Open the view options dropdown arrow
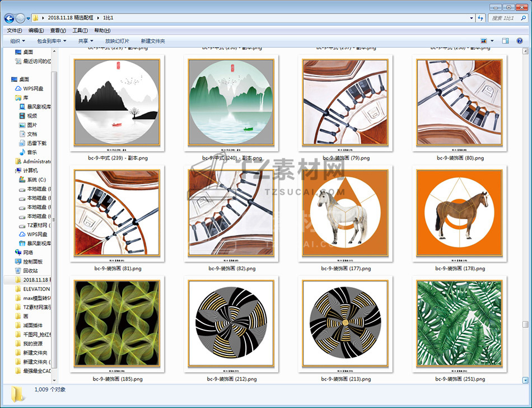Viewport: 532px width, 408px height. [492, 41]
